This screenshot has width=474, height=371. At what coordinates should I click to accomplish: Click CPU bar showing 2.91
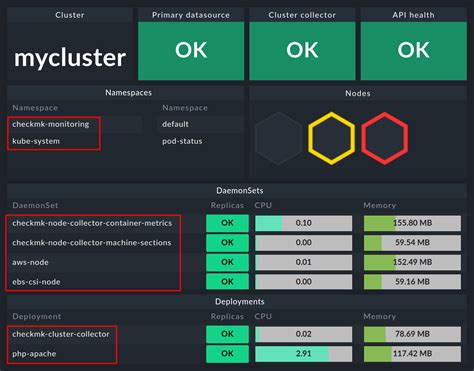tap(304, 354)
